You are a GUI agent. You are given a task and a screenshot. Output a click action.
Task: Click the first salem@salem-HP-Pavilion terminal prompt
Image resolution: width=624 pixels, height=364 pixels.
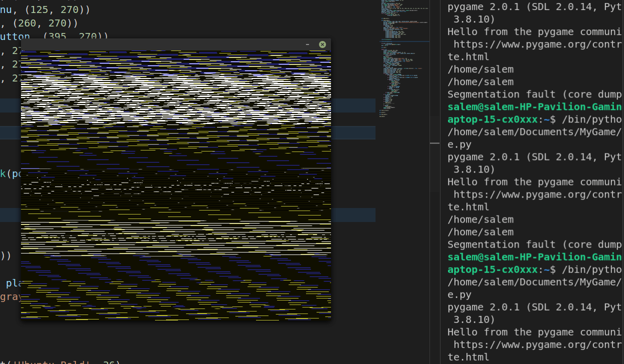[x=534, y=106]
